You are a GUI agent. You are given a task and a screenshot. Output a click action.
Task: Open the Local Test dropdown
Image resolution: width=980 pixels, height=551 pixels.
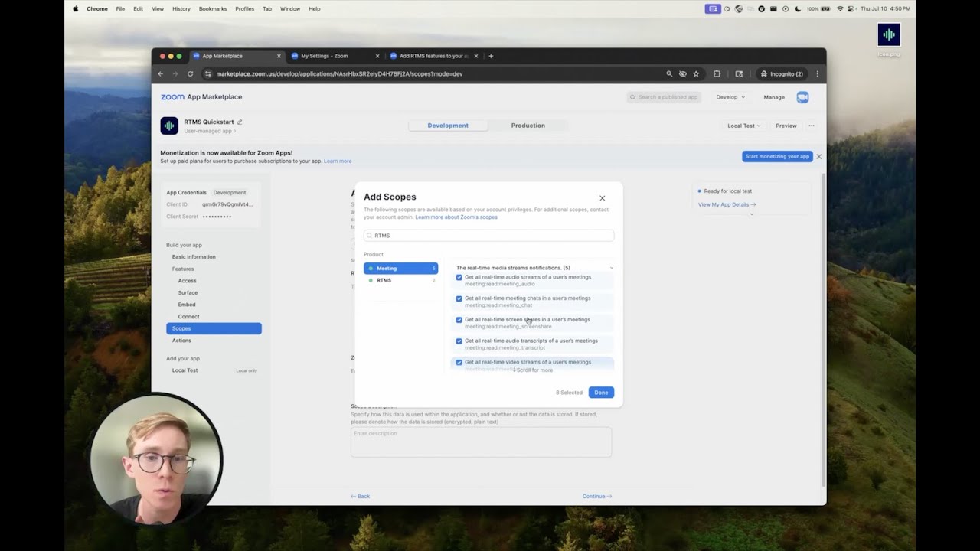point(743,126)
